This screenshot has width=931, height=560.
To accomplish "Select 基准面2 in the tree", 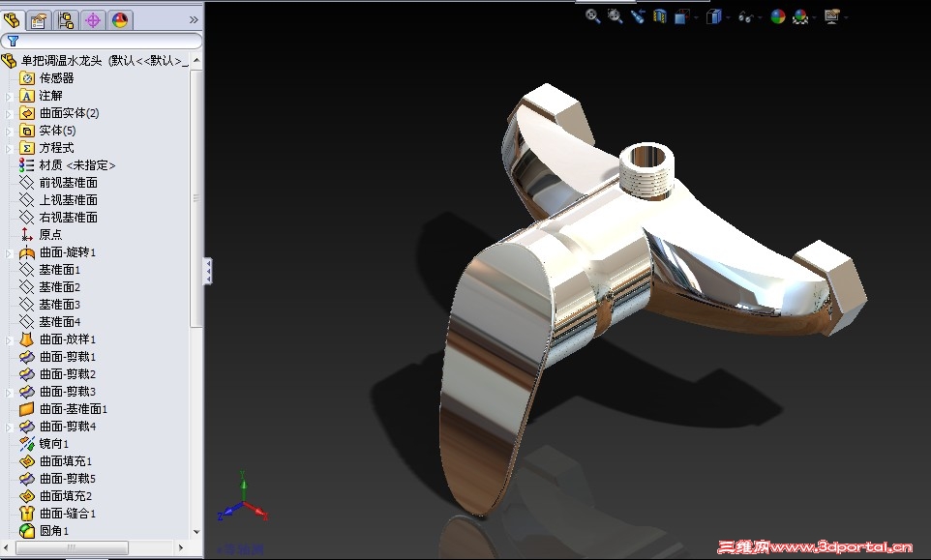I will [59, 287].
